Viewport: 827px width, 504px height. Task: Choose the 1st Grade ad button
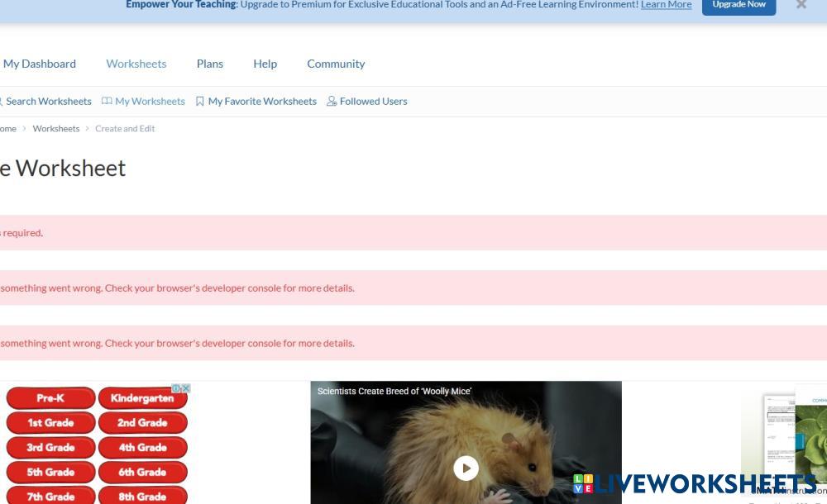(50, 423)
